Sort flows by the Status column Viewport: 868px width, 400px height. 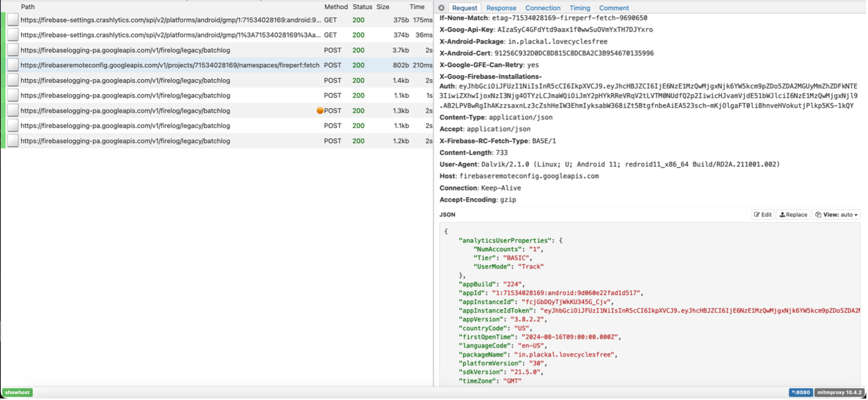[362, 7]
